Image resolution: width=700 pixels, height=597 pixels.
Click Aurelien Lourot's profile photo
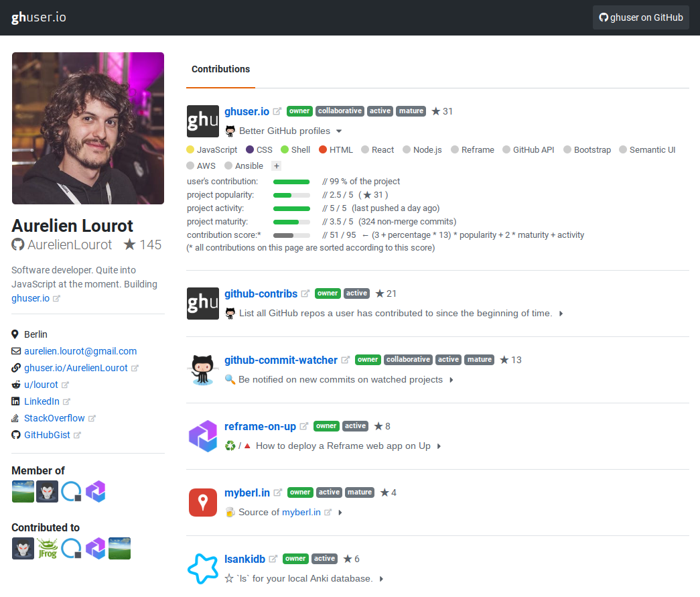coord(88,128)
